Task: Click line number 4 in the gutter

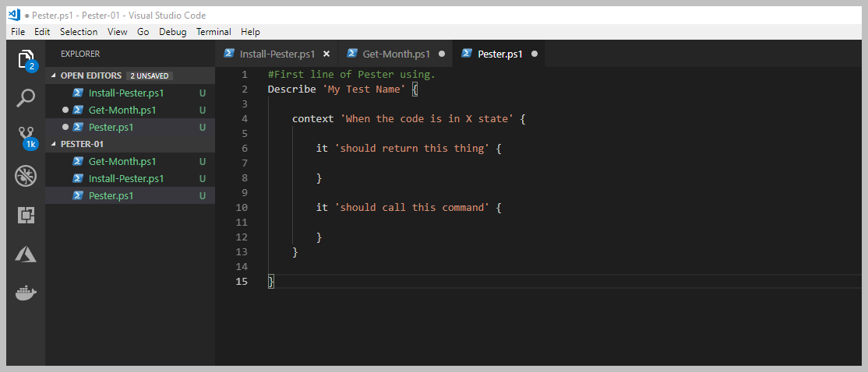Action: (245, 119)
